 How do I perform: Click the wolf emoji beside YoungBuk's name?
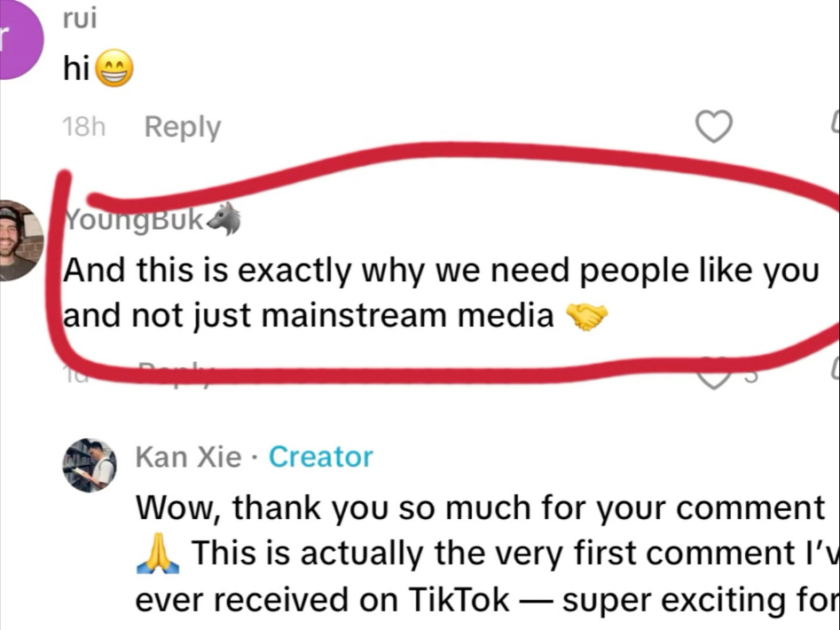pos(224,220)
